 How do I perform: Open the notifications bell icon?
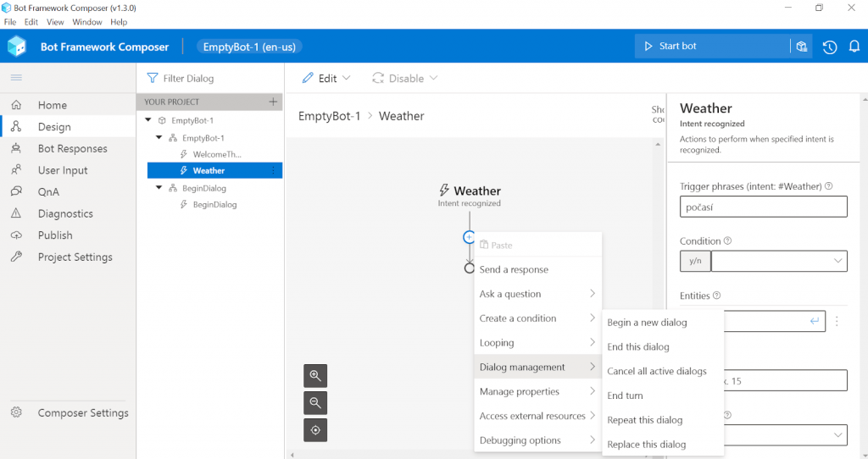point(854,47)
